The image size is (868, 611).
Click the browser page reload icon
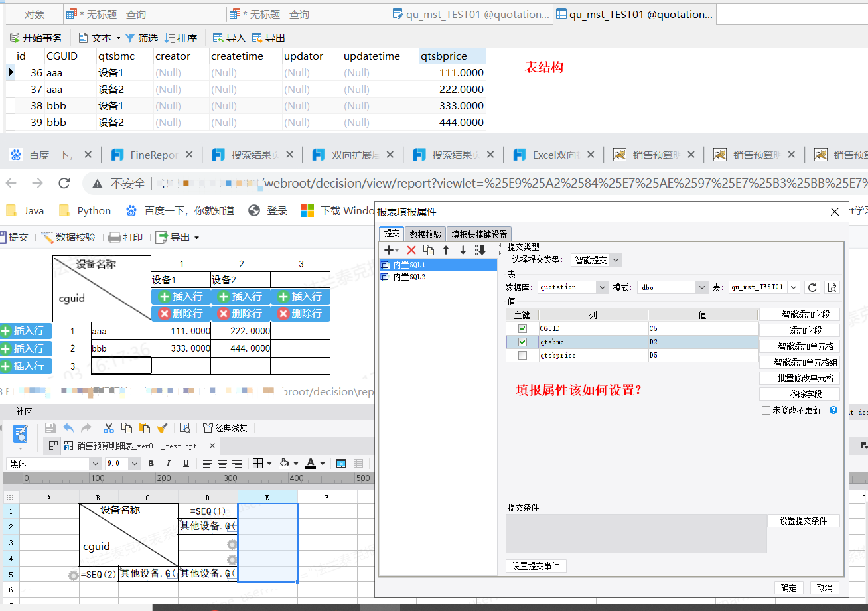point(64,183)
